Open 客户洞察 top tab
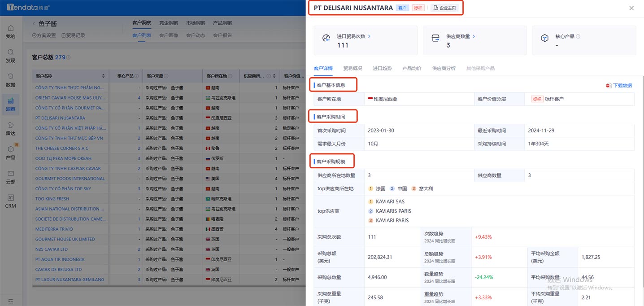This screenshot has height=306, width=644. click(142, 23)
